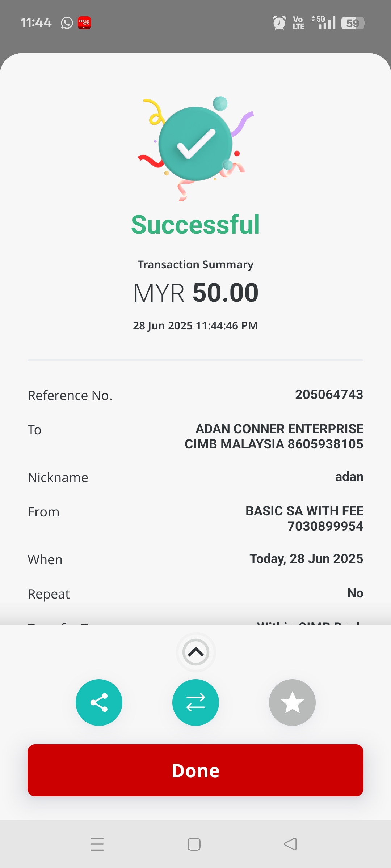Tap the Android home square icon
This screenshot has height=868, width=391.
point(194,844)
